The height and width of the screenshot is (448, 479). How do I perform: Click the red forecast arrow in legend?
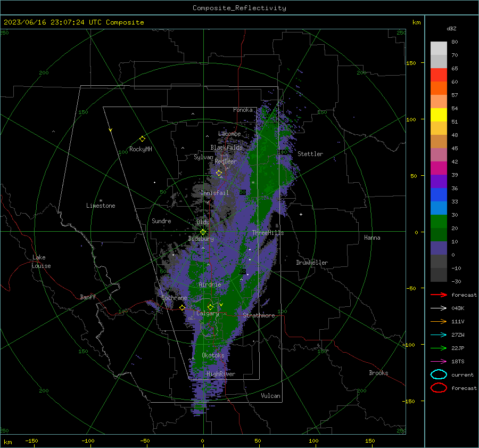[439, 295]
